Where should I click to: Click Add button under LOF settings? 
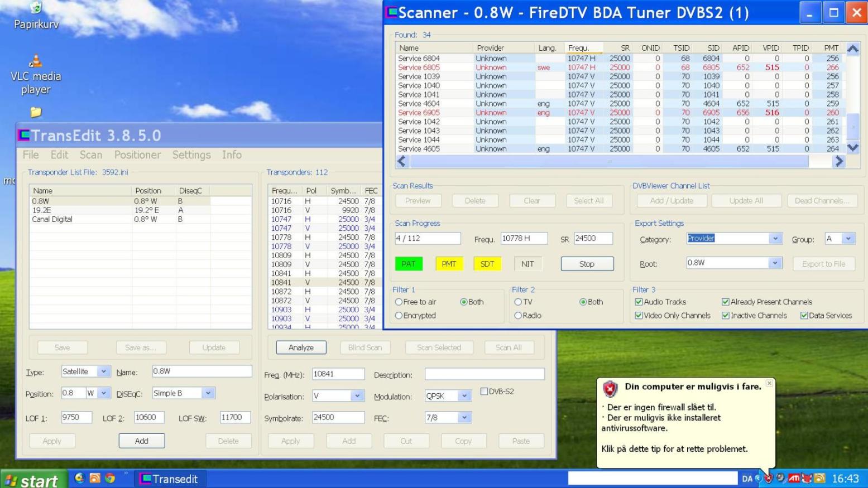coord(141,441)
